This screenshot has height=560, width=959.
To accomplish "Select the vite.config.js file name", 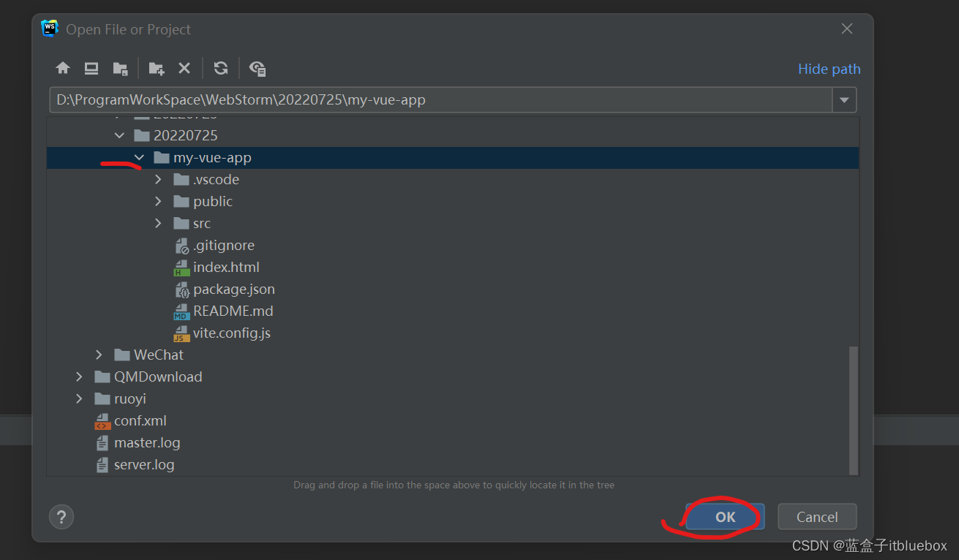I will point(232,333).
